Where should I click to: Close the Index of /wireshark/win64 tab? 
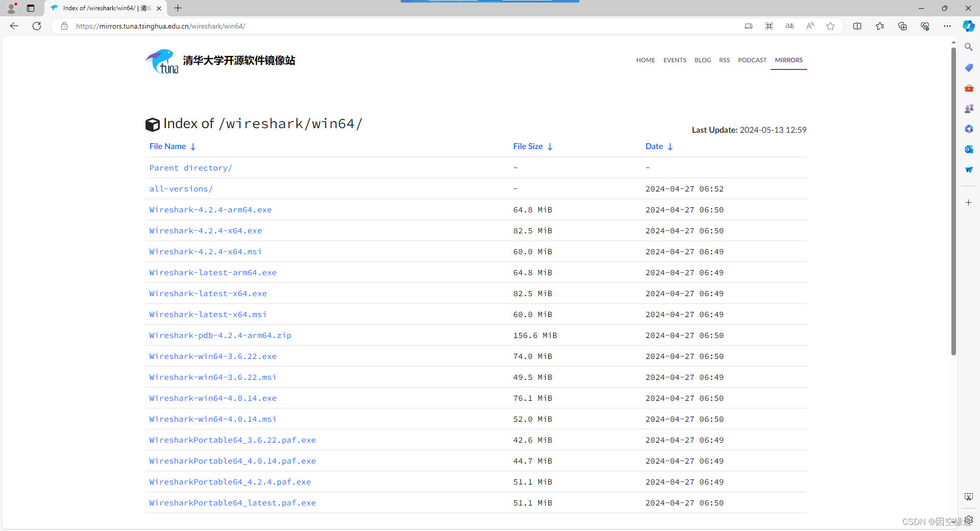click(159, 8)
